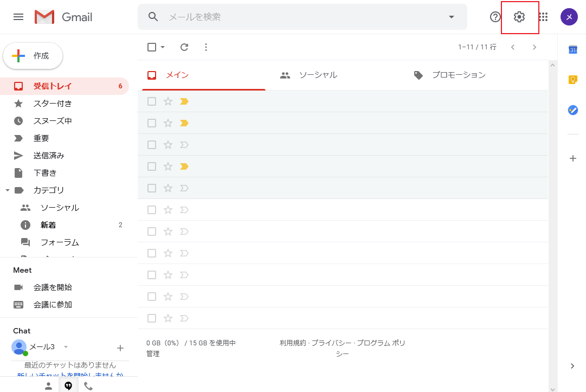Toggle the main menu hamburger icon

(18, 17)
